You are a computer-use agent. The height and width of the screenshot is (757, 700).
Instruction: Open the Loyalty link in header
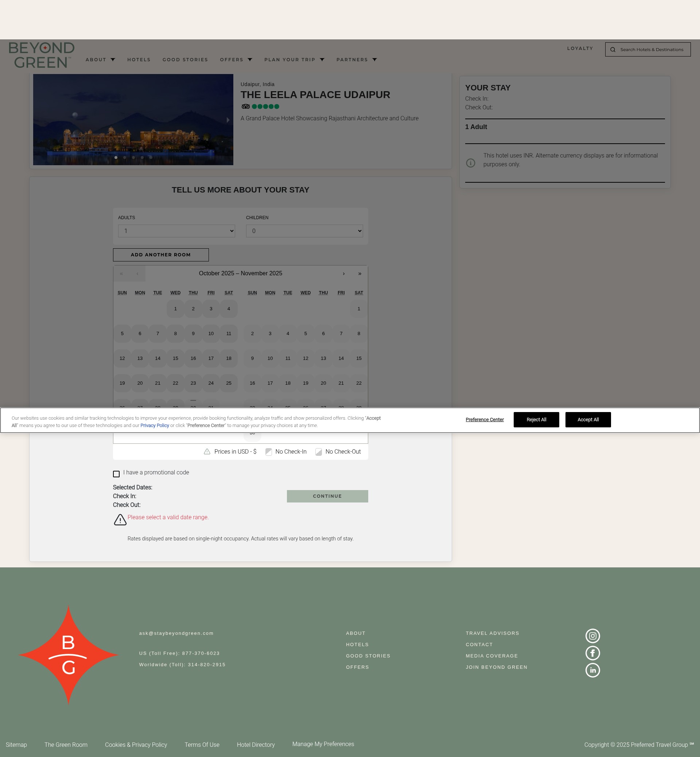tap(580, 48)
